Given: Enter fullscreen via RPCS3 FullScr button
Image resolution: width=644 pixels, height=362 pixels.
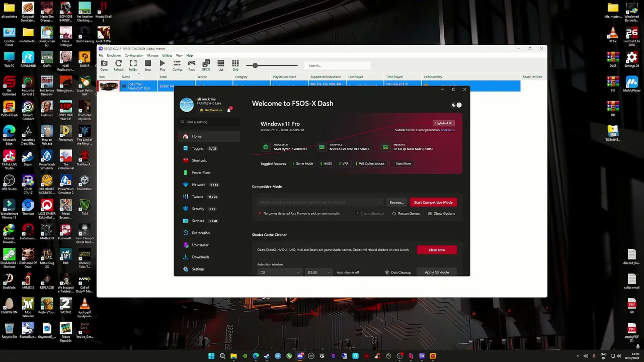Looking at the screenshot, I should pos(133,65).
